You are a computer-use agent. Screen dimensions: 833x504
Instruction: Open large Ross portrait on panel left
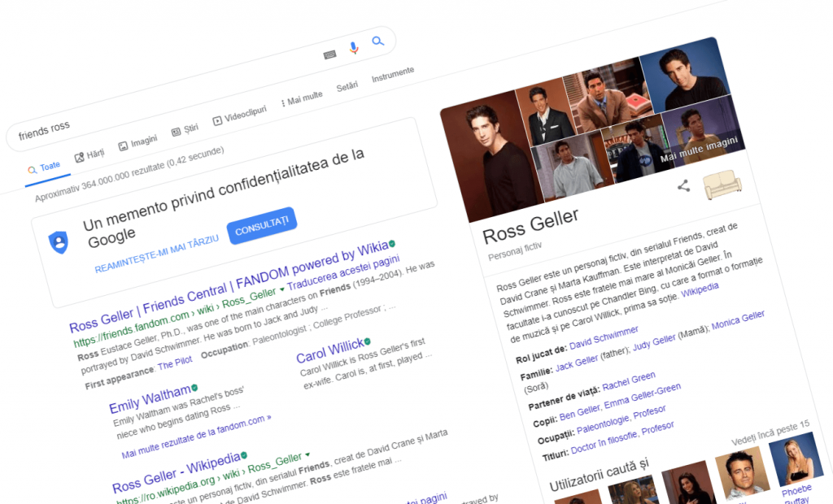491,157
